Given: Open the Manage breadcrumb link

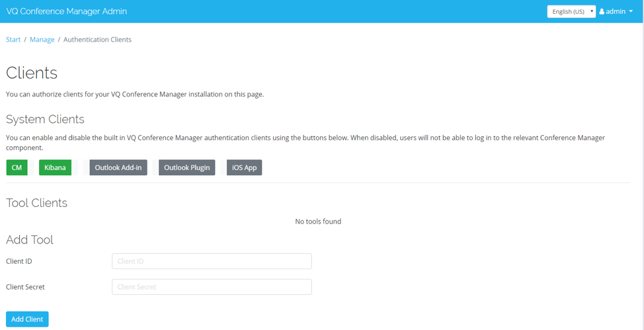Looking at the screenshot, I should click(42, 40).
